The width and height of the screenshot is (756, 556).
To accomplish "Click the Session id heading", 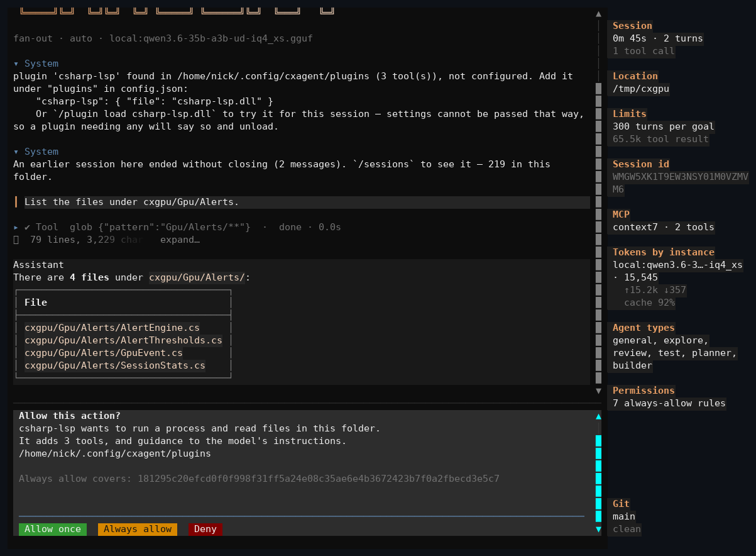I will (x=641, y=164).
